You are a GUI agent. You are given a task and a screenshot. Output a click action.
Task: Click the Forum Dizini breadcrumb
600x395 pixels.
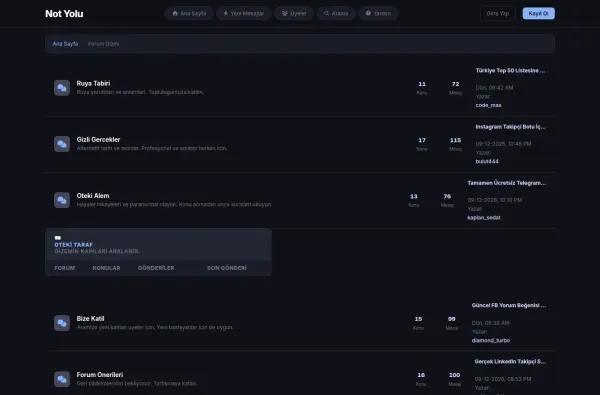(103, 44)
